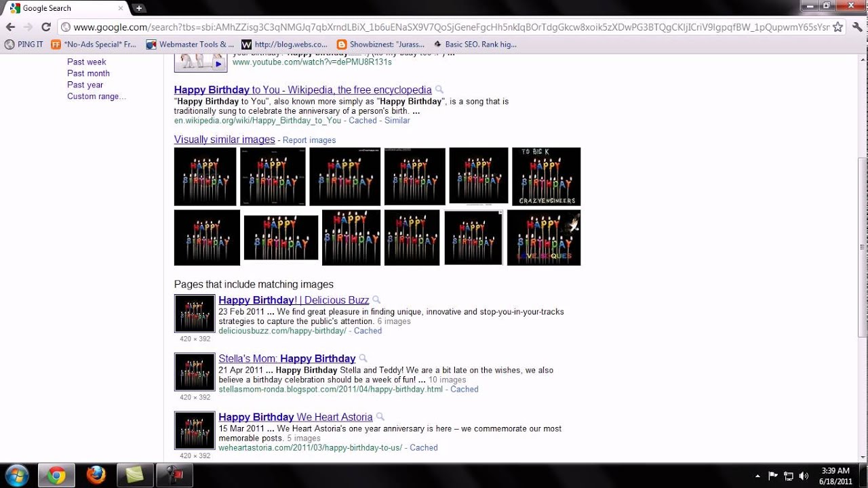Screen dimensions: 868x488
Task: Open Cached version of Wikipedia result
Action: [363, 120]
